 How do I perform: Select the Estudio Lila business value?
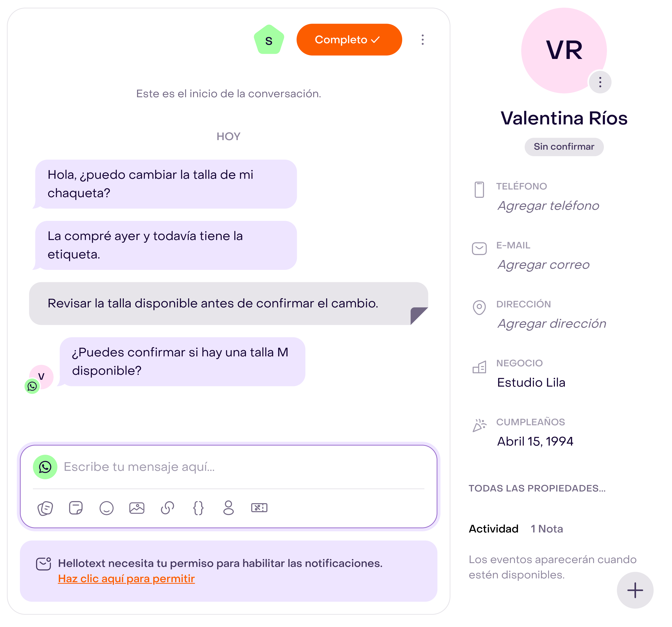pos(531,382)
